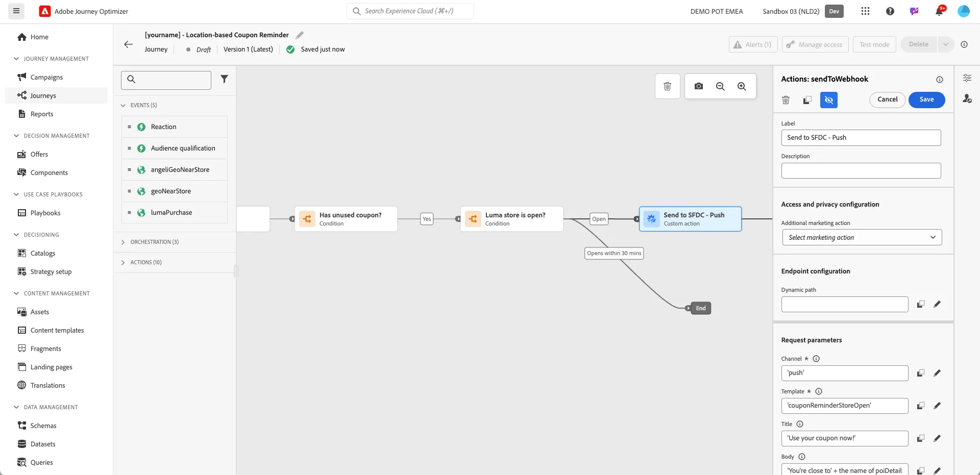Image resolution: width=980 pixels, height=475 pixels.
Task: Click the End node on canvas
Action: pos(700,308)
